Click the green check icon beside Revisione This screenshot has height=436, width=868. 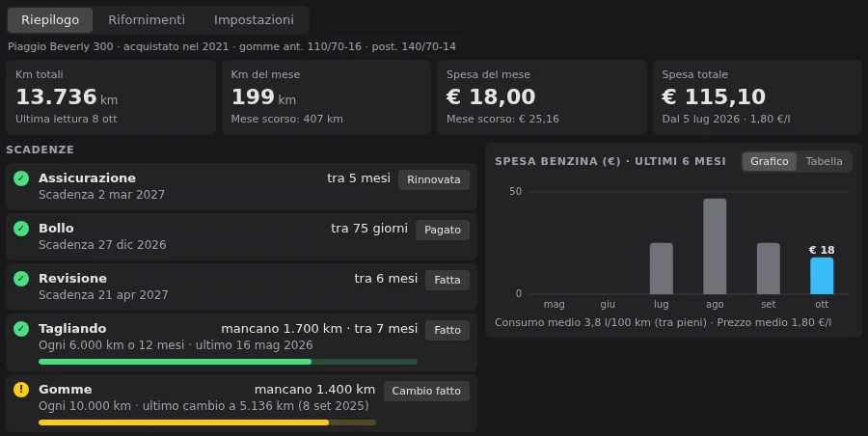tap(21, 279)
